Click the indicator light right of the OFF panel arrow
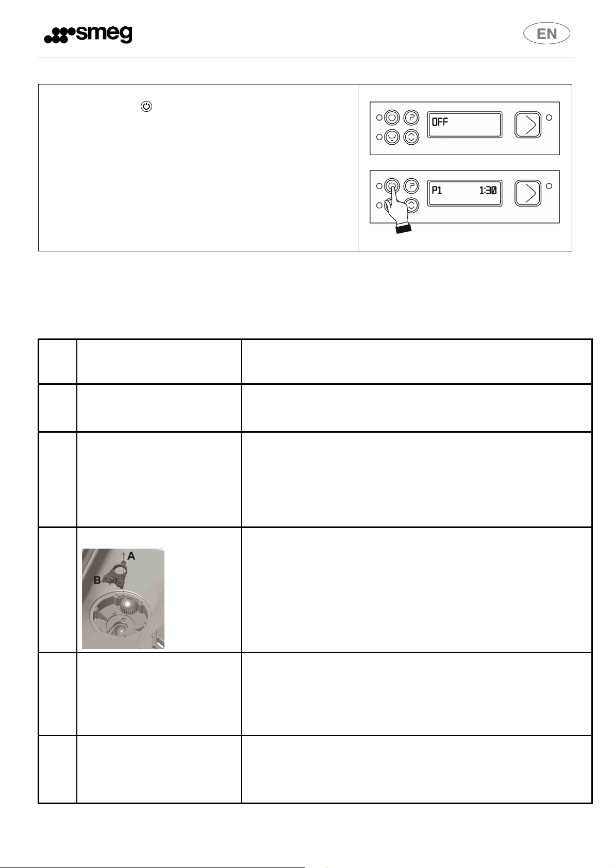 coord(549,118)
